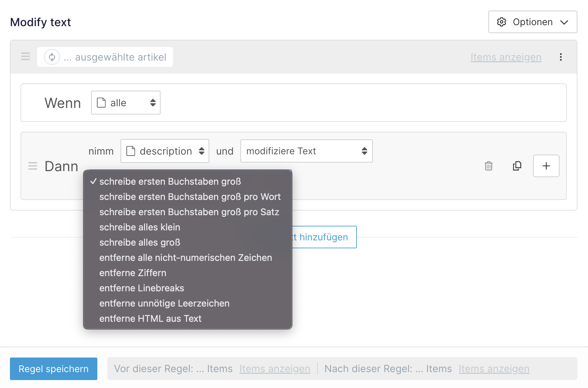The image size is (588, 388).
Task: Pick entferne Ziffern option
Action: pos(188,273)
